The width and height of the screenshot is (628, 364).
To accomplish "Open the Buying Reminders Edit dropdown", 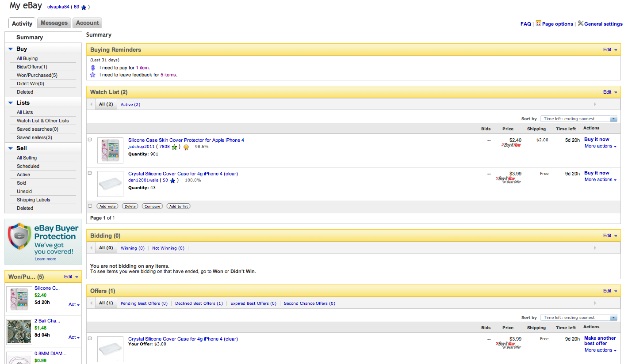I will tap(610, 50).
